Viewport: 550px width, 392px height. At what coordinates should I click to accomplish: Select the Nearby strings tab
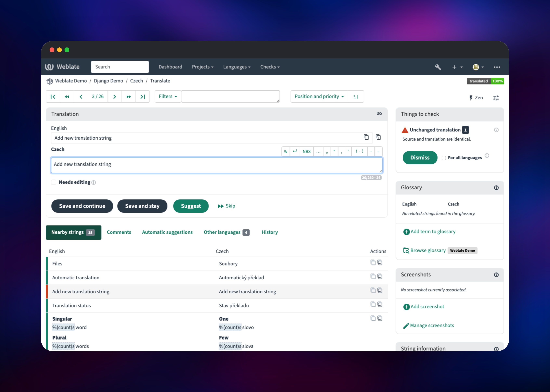[x=74, y=232]
